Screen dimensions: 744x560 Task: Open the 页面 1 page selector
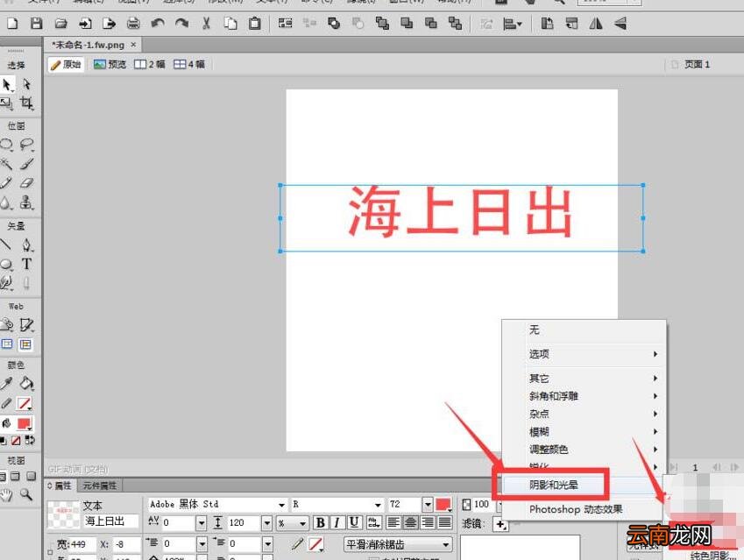pos(691,65)
